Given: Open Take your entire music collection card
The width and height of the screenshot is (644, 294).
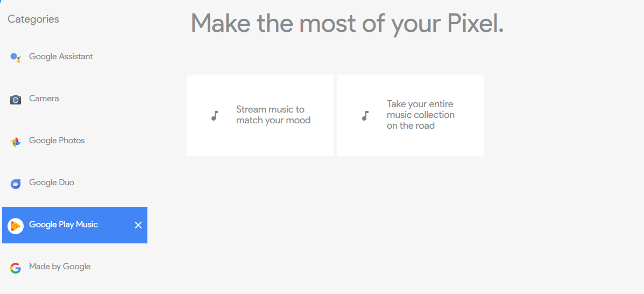Looking at the screenshot, I should (411, 116).
